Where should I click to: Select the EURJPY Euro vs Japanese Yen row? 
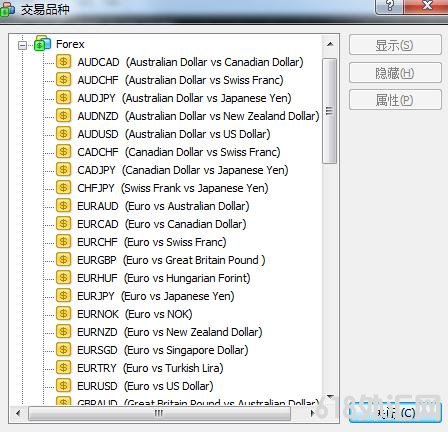[x=156, y=296]
